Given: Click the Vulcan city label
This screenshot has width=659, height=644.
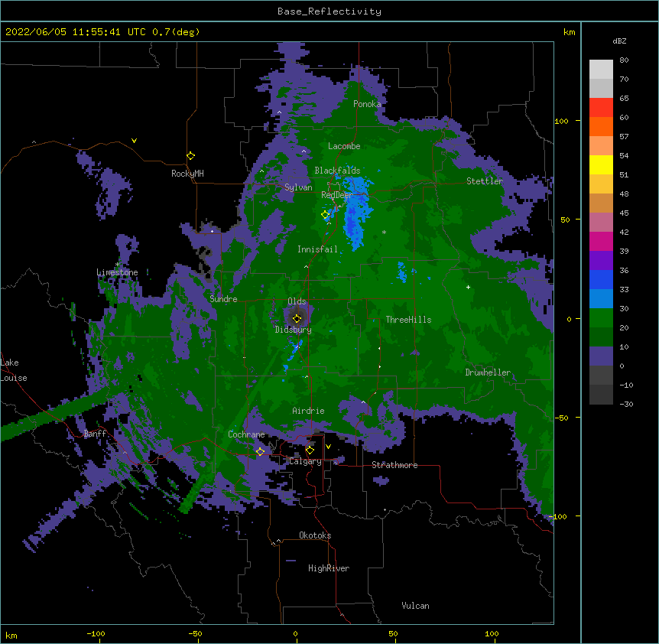Looking at the screenshot, I should pos(415,606).
